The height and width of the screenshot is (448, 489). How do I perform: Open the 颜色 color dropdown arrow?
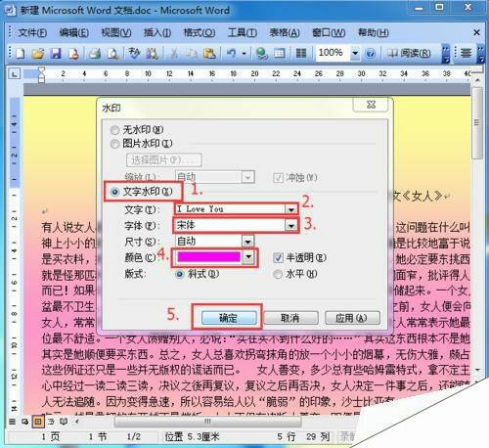coord(248,257)
